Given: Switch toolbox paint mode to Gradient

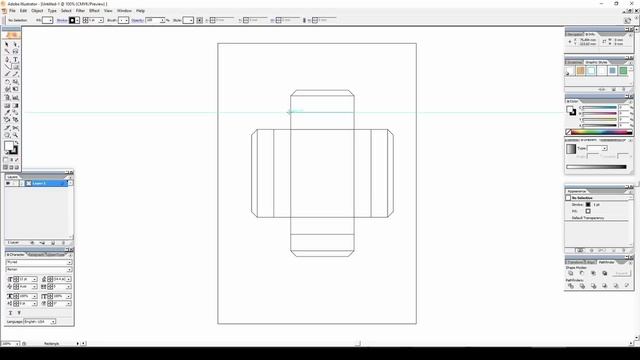Looking at the screenshot, I should [x=11, y=160].
